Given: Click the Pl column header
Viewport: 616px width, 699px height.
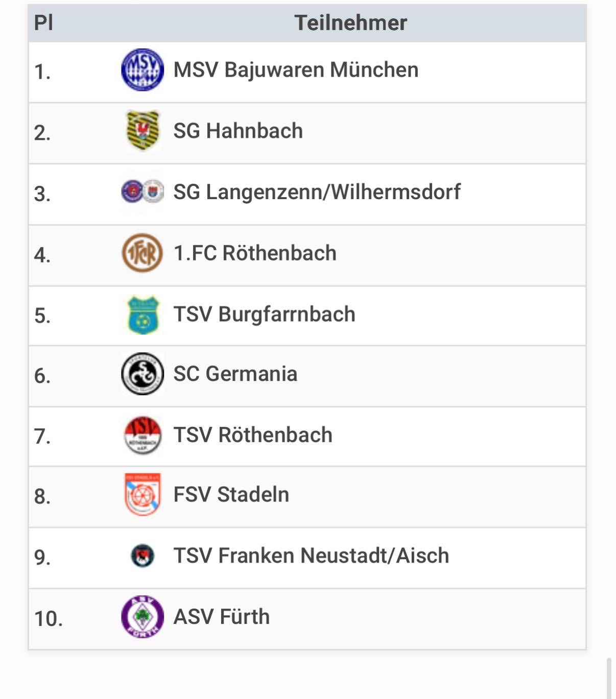Looking at the screenshot, I should pyautogui.click(x=43, y=23).
